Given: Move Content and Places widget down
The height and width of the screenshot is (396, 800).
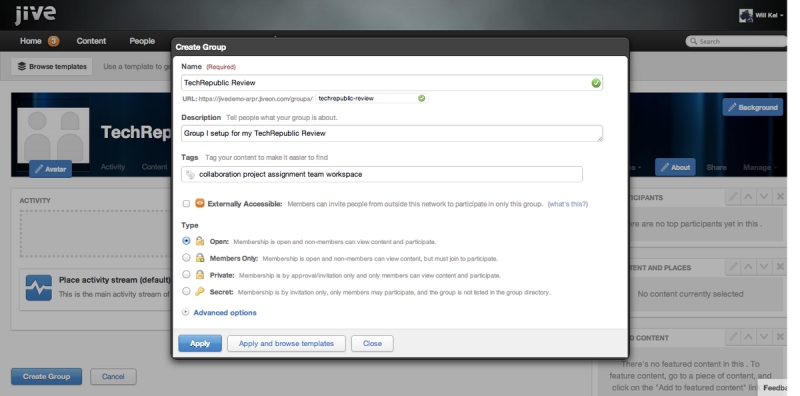Looking at the screenshot, I should (764, 267).
